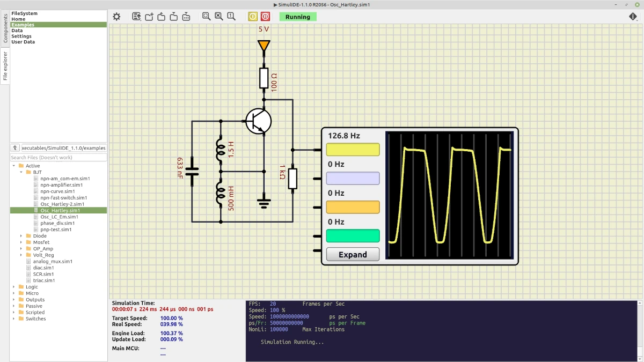Click the oscilloscope Expand button
The width and height of the screenshot is (644, 362).
(353, 255)
